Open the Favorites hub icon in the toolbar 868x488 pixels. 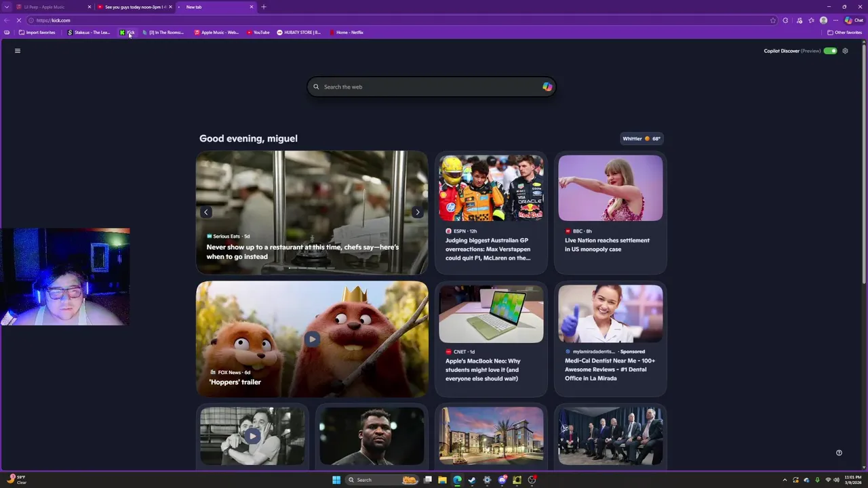[811, 20]
